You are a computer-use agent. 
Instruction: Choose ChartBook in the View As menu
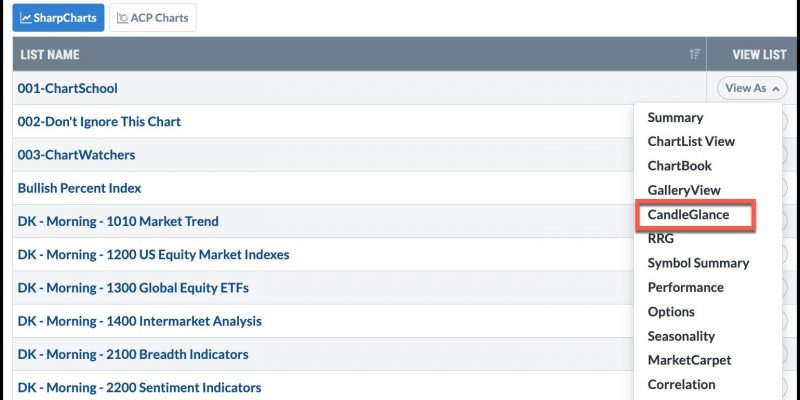[679, 166]
